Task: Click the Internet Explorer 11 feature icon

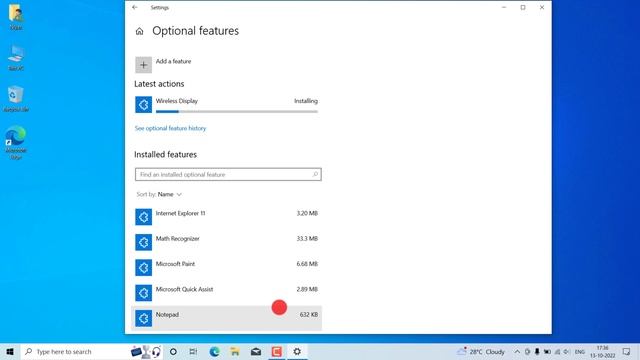Action: point(143,217)
